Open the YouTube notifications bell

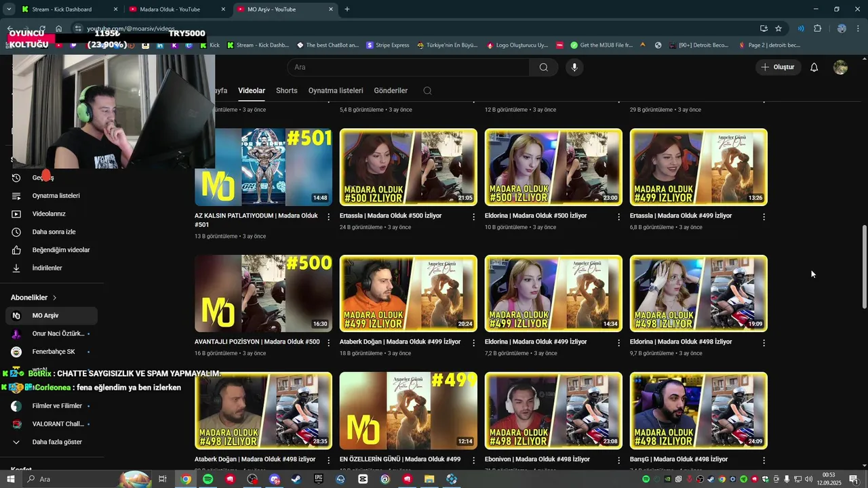click(814, 67)
